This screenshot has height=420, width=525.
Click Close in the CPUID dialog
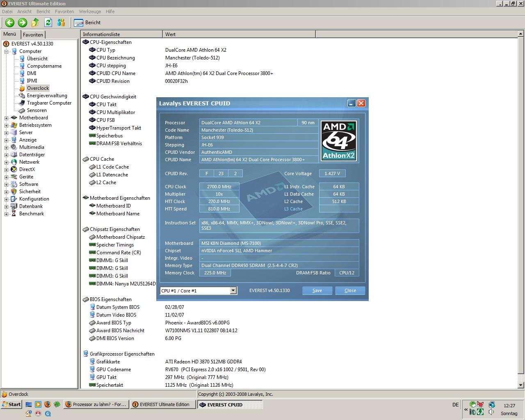(x=350, y=290)
